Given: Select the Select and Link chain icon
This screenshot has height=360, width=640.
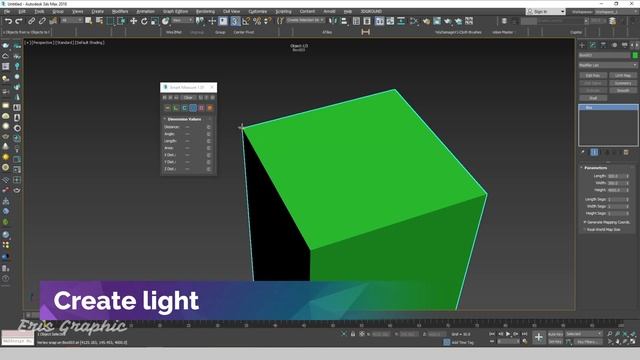Looking at the screenshot, I should click(31, 21).
